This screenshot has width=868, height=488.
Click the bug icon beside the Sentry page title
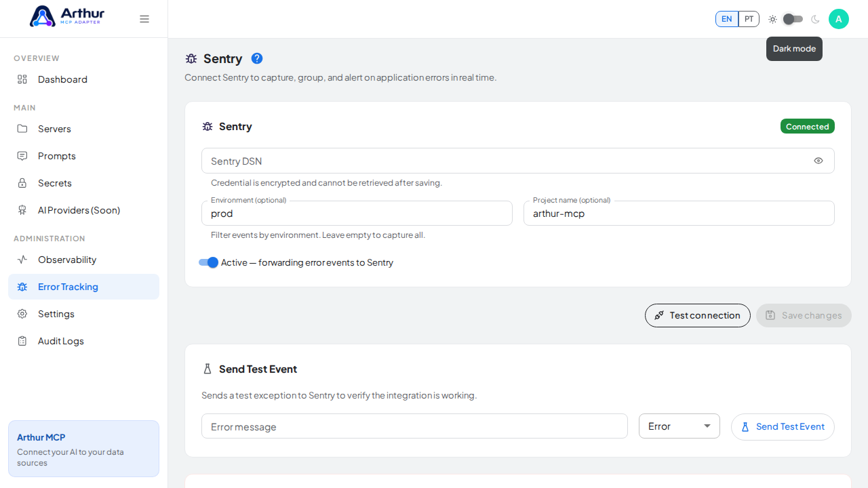191,59
